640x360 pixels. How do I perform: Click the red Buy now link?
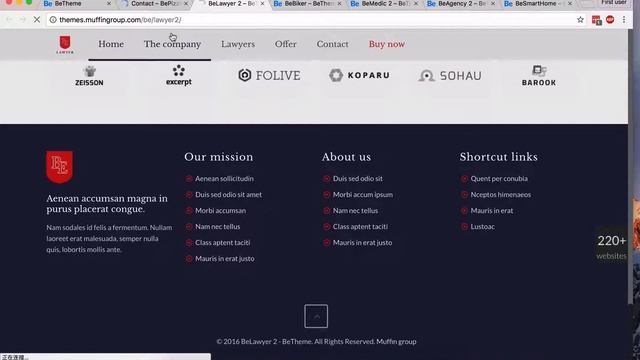click(x=387, y=44)
